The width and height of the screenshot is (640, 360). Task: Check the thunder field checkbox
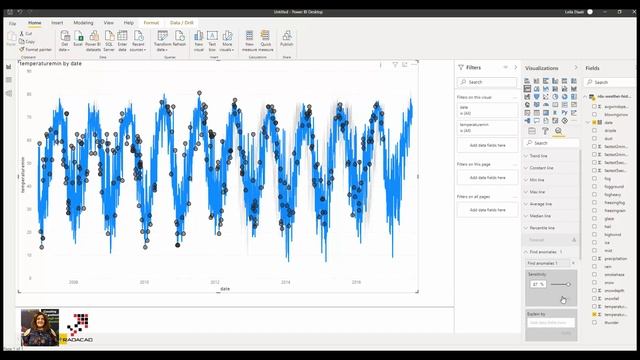(x=594, y=322)
